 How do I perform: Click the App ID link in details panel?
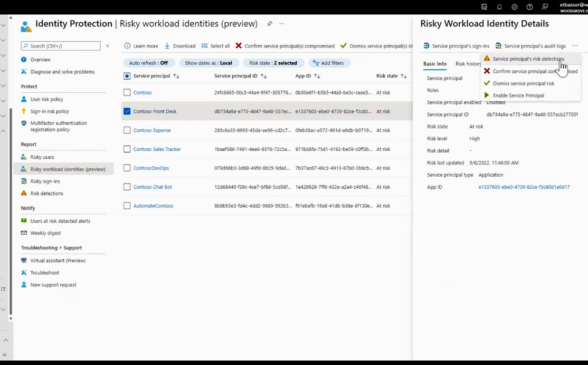click(524, 187)
